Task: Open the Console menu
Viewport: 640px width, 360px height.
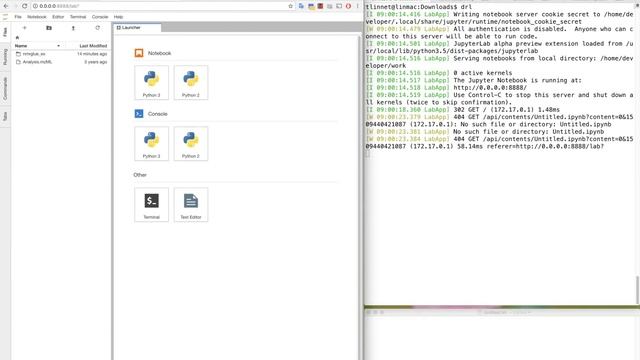Action: 100,17
